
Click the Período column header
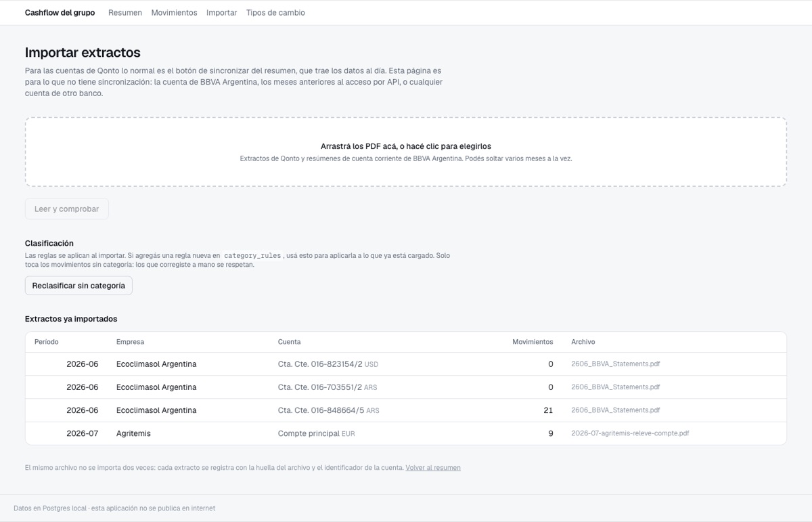click(47, 342)
